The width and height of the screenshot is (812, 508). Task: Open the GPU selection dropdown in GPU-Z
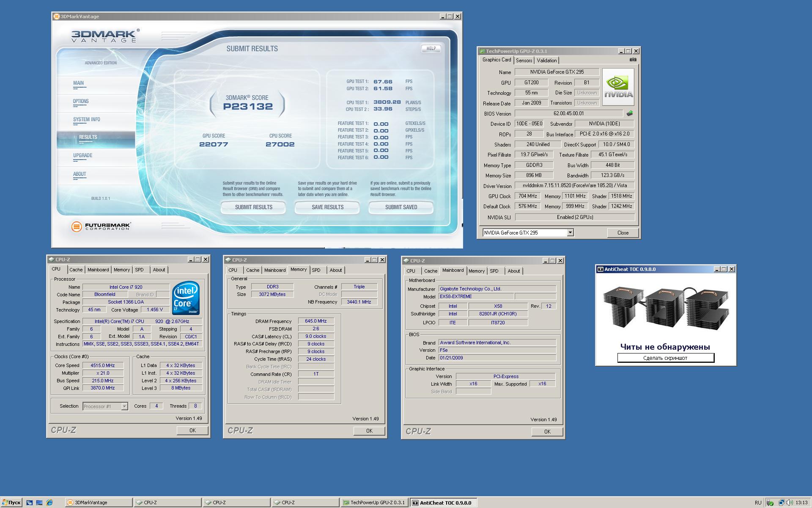tap(570, 232)
